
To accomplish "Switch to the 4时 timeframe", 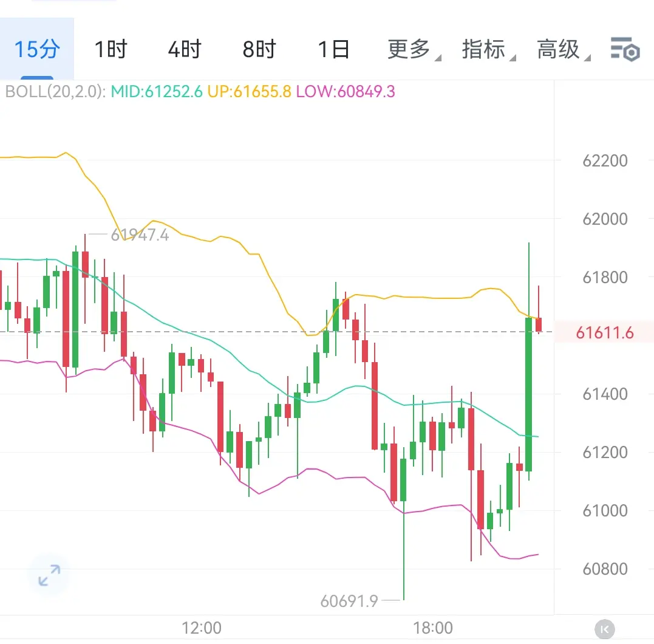I will 185,49.
